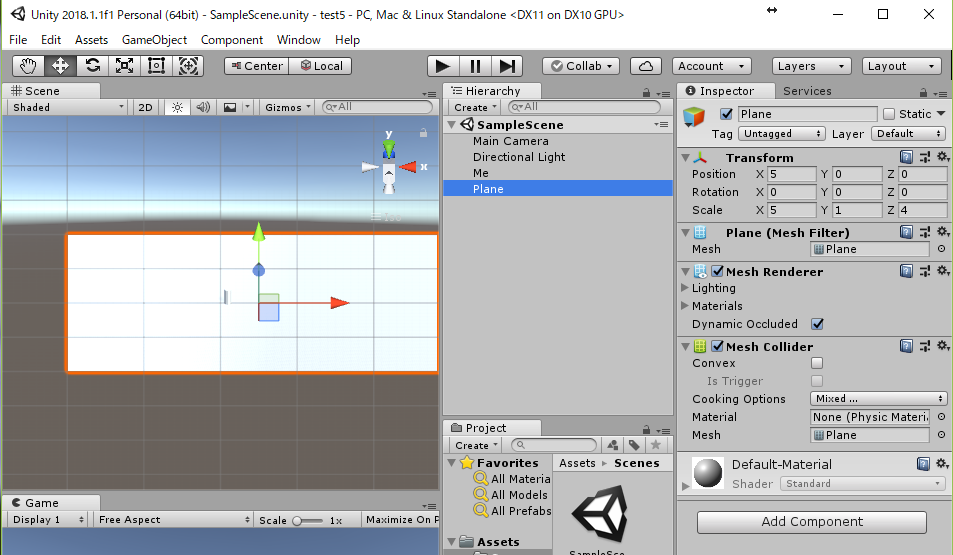
Task: Open the Assets menu
Action: 91,40
